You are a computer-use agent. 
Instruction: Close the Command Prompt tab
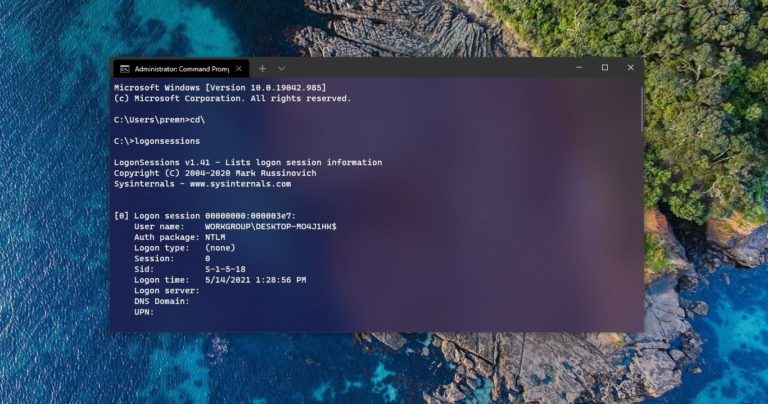click(239, 69)
